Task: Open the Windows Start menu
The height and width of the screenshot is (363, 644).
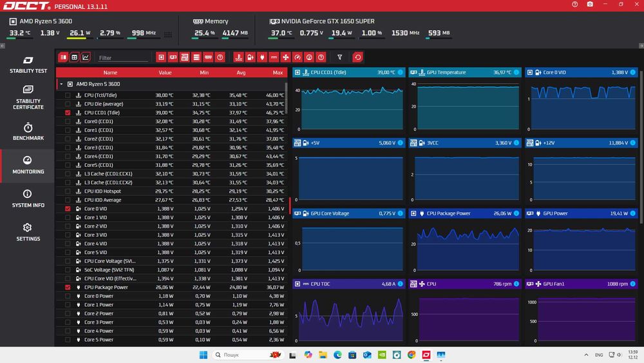Action: click(204, 355)
